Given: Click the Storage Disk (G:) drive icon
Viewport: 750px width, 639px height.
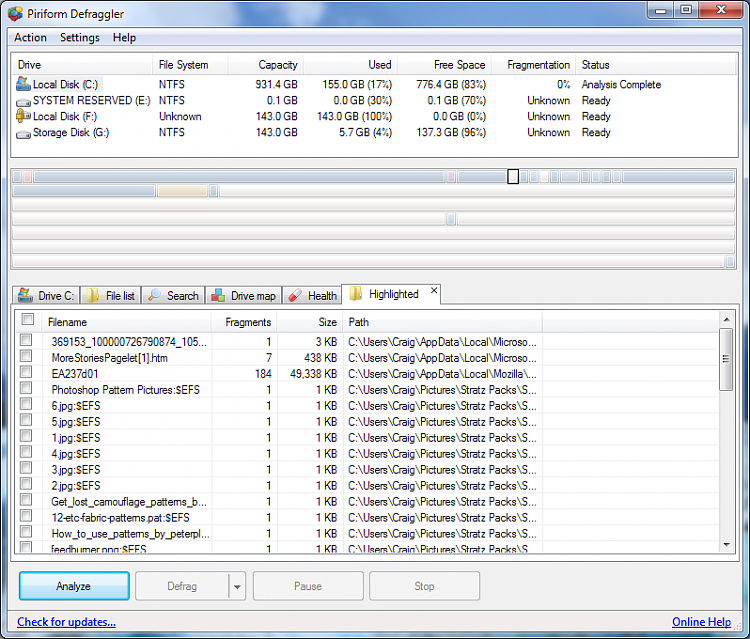Looking at the screenshot, I should [23, 134].
